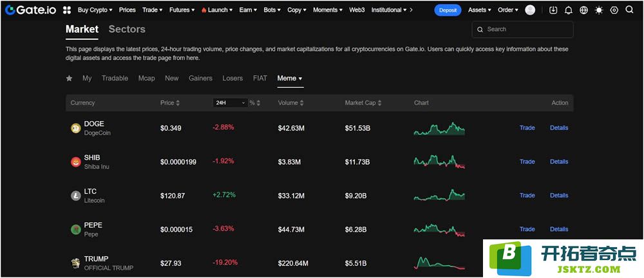
Task: Sort by Market Cap column arrows
Action: [x=379, y=103]
